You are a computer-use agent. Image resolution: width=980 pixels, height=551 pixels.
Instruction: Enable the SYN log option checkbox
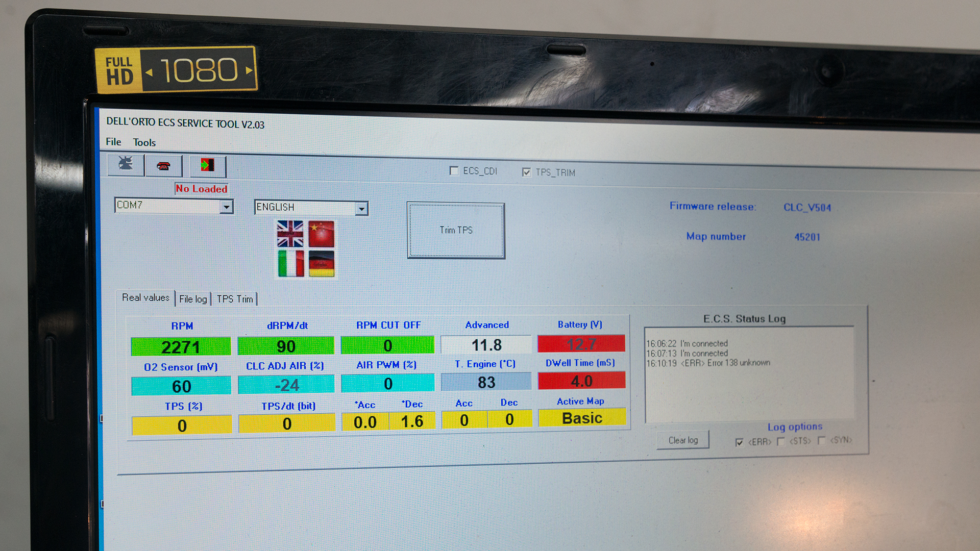click(x=821, y=440)
